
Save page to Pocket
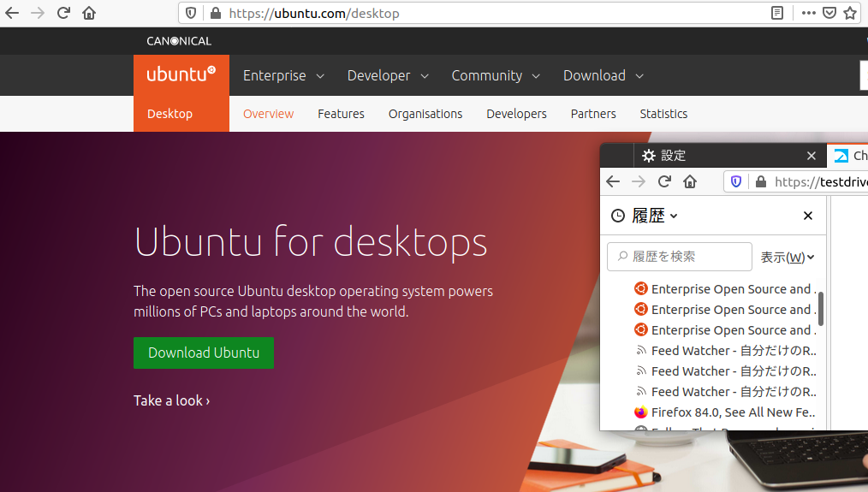(x=829, y=14)
